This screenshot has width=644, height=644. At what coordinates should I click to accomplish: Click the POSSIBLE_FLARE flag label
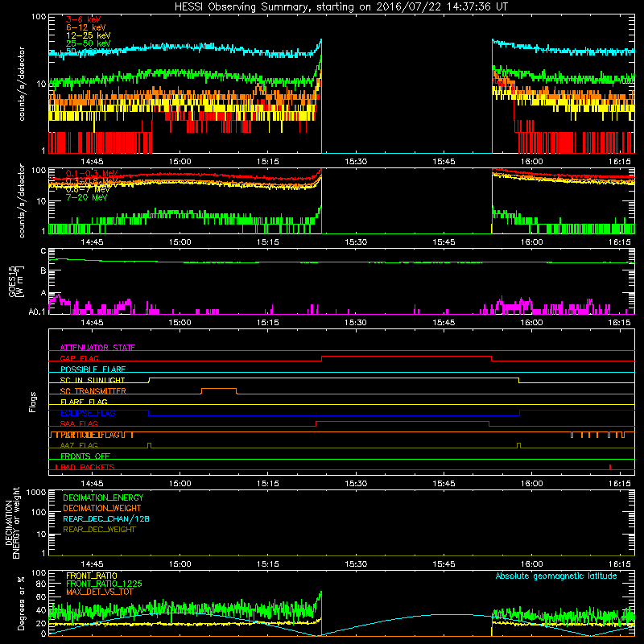point(93,369)
